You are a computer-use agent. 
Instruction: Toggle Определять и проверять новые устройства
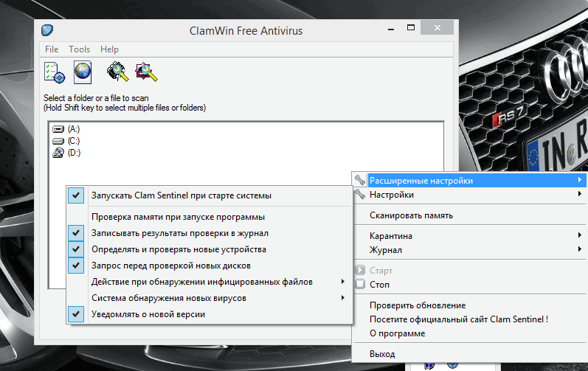[210, 249]
